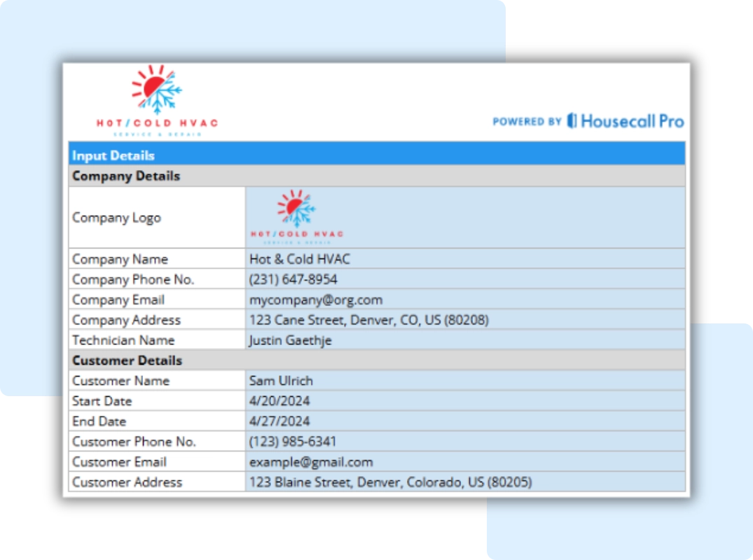Click the company email mycompany@org.com
This screenshot has height=560, width=753.
(x=316, y=299)
